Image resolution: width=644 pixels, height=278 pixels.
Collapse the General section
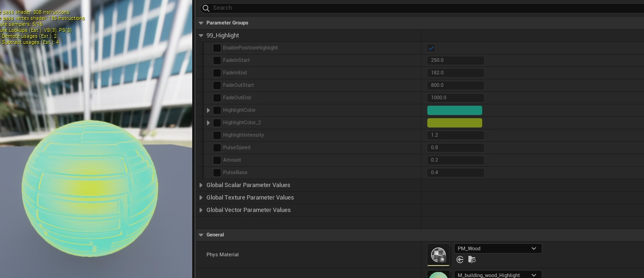(201, 235)
